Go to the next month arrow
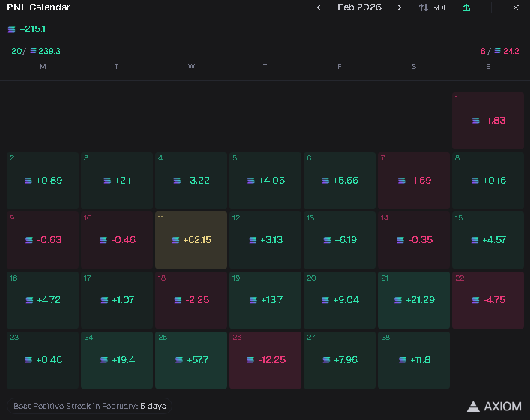This screenshot has height=420, width=530. (400, 7)
